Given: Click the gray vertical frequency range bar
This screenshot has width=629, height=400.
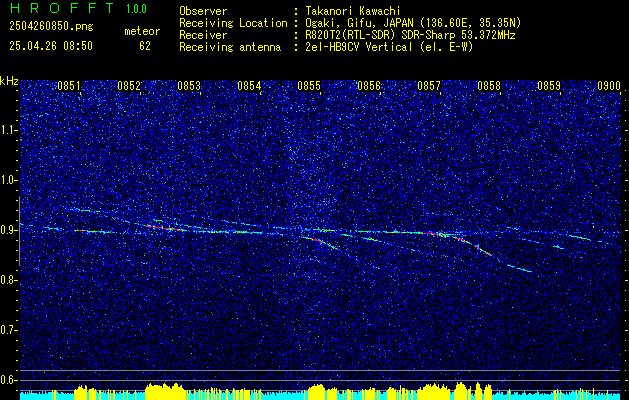Looking at the screenshot, I should pos(19,231).
